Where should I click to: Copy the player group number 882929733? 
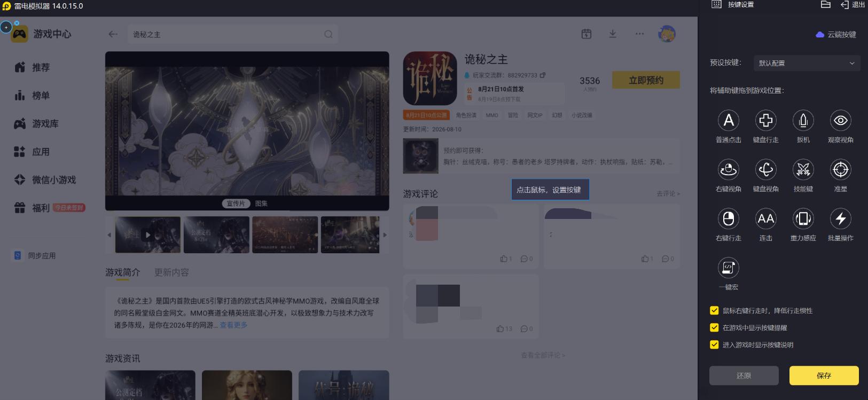coord(543,75)
